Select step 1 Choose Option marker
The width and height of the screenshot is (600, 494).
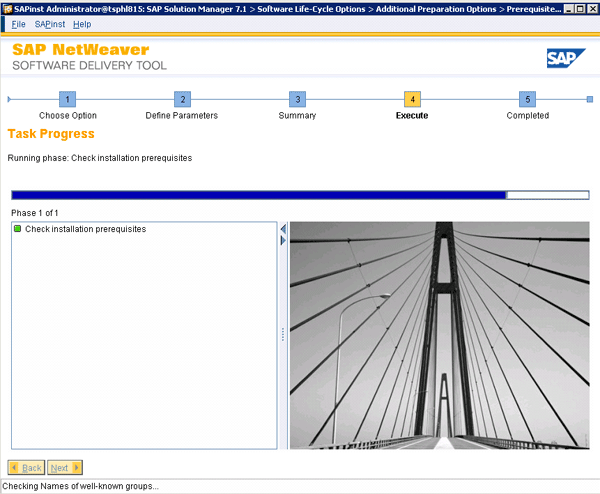click(67, 99)
